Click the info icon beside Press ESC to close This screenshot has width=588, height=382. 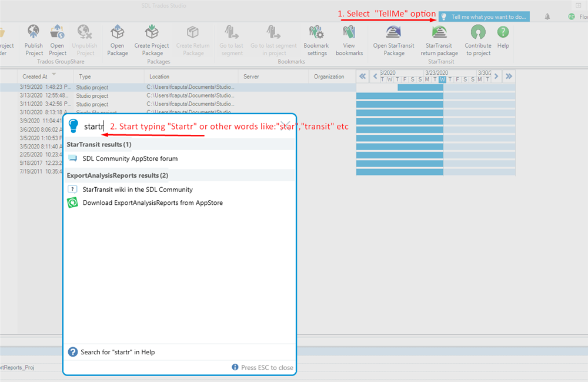tap(235, 367)
